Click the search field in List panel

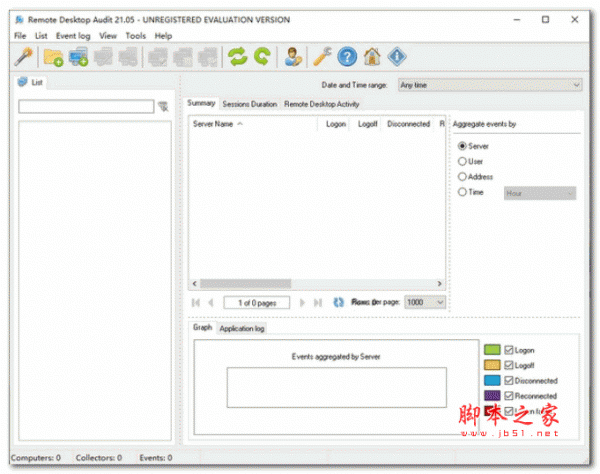[x=86, y=106]
